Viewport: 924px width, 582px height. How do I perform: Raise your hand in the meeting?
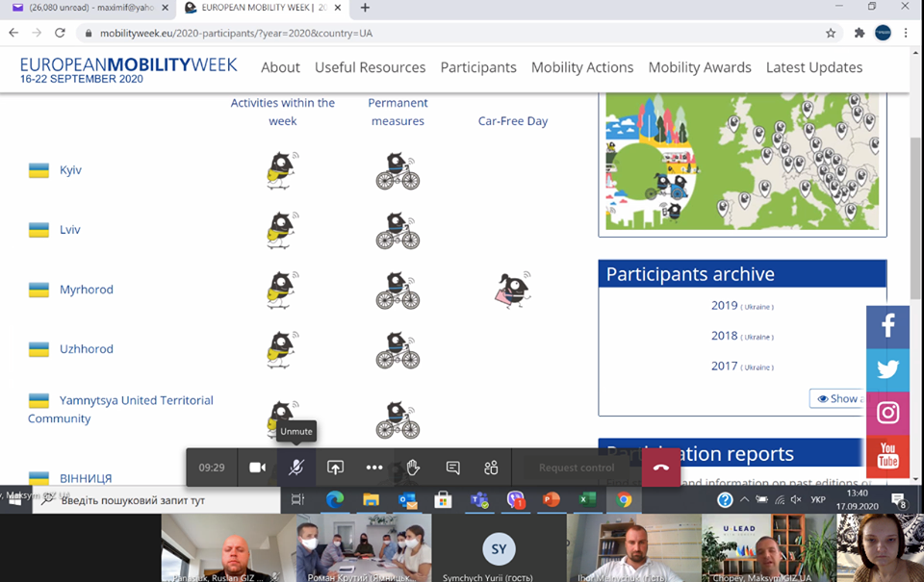(413, 468)
